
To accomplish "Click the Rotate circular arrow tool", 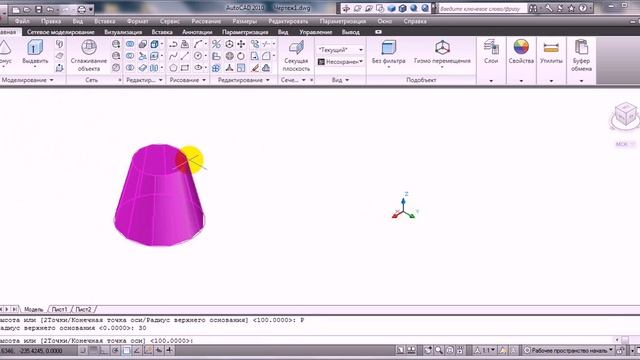I will click(241, 56).
